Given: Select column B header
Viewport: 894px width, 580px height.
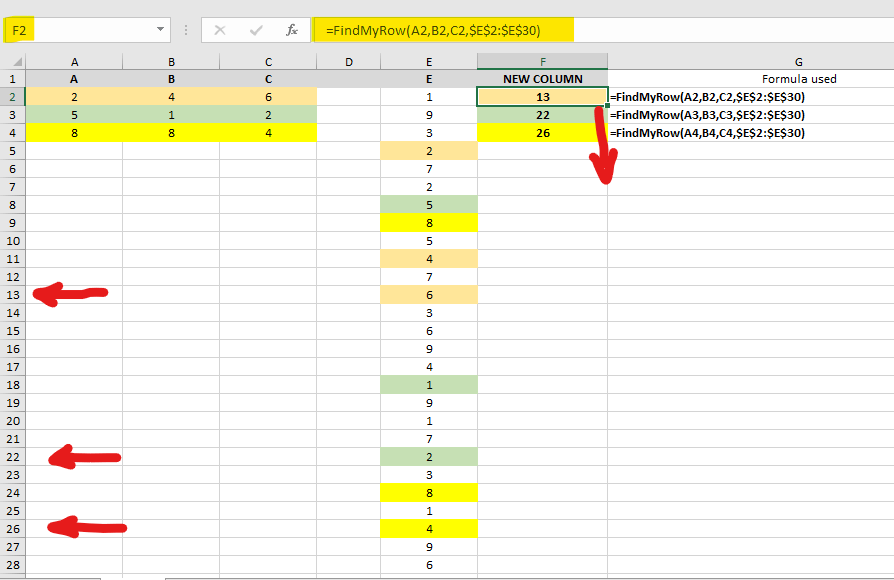Looking at the screenshot, I should coord(171,62).
